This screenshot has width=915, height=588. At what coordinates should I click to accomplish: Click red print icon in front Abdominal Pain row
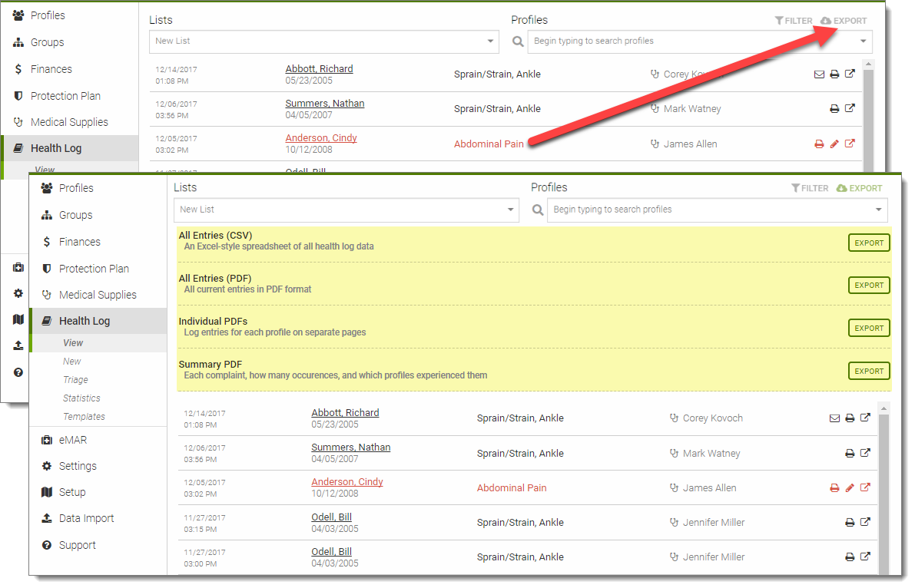[x=834, y=487]
